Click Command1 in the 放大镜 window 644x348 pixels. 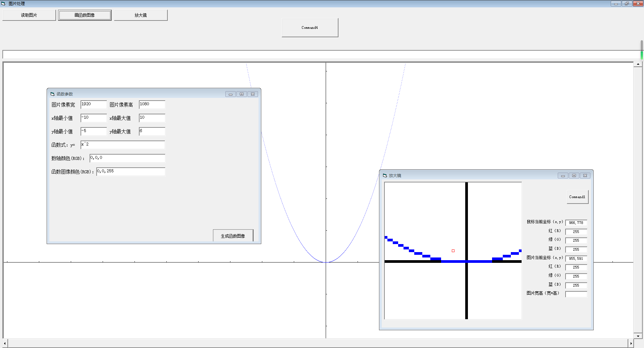577,197
